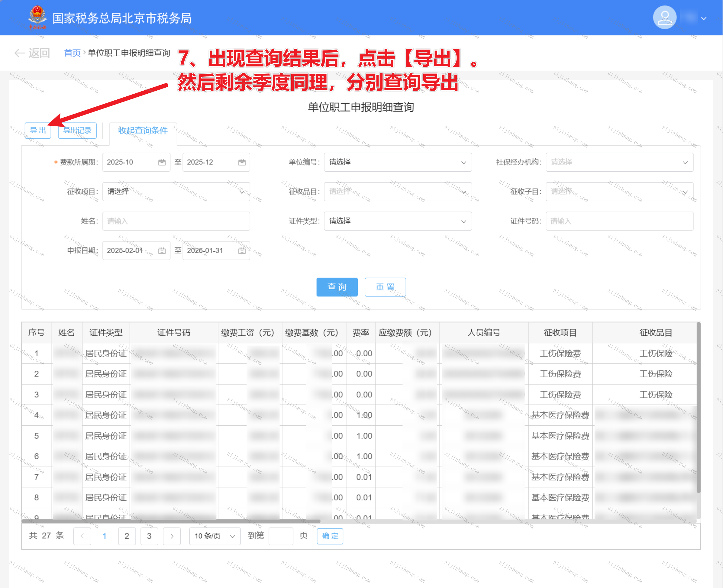The height and width of the screenshot is (588, 723).
Task: Open the 证件类型 dropdown
Action: coord(398,221)
